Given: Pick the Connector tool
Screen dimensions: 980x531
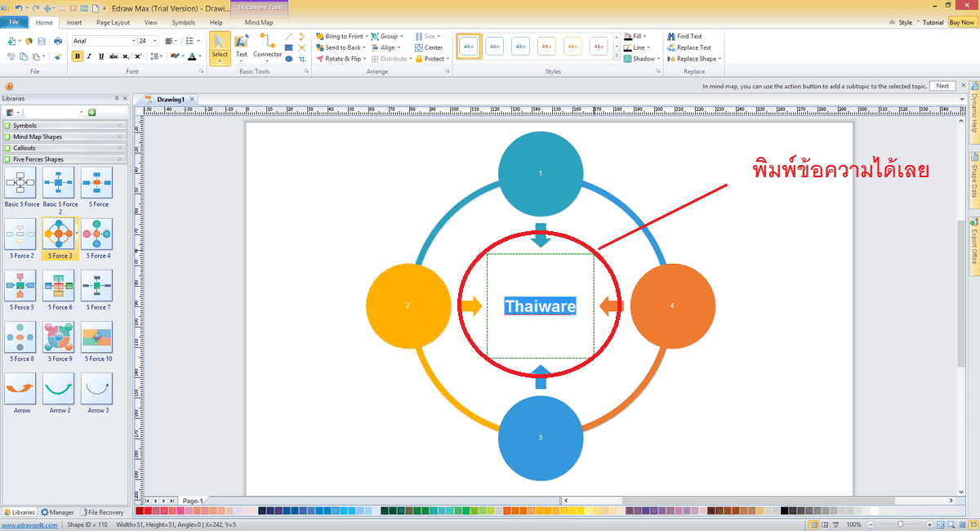Looking at the screenshot, I should tap(267, 47).
